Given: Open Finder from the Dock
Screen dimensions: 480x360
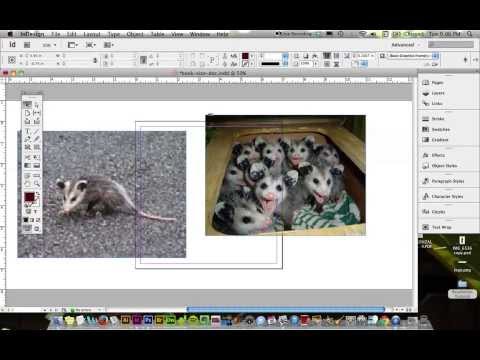Looking at the screenshot, I should [x=57, y=321].
